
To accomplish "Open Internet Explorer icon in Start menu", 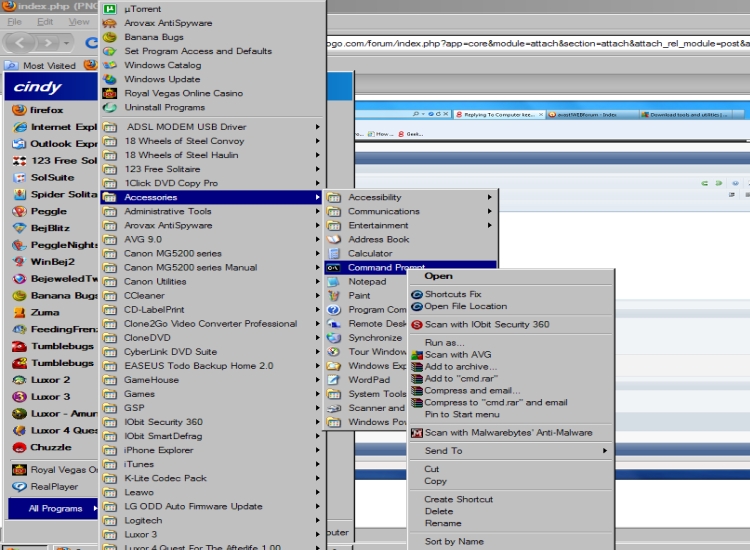I will 19,127.
